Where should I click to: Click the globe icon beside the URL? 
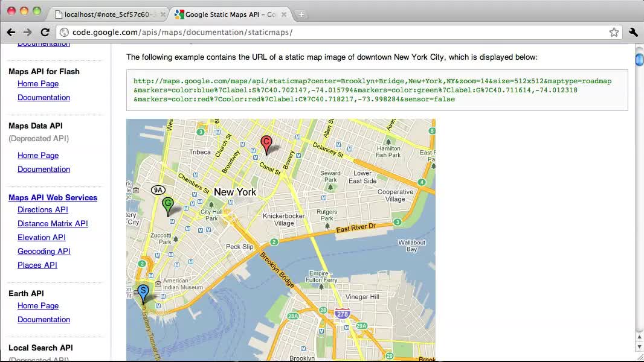[63, 32]
